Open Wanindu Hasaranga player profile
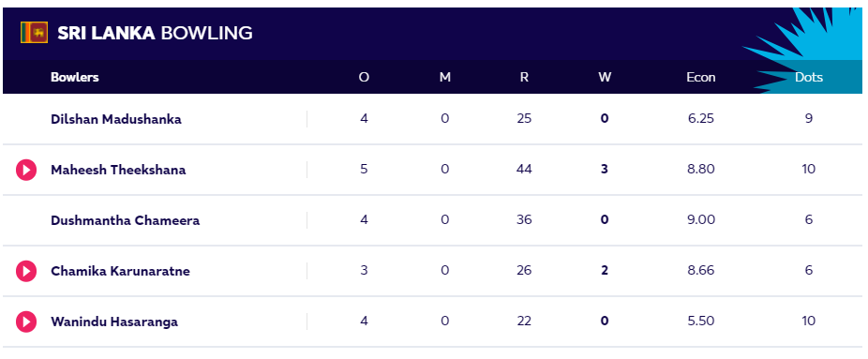This screenshot has height=359, width=868. pyautogui.click(x=114, y=322)
